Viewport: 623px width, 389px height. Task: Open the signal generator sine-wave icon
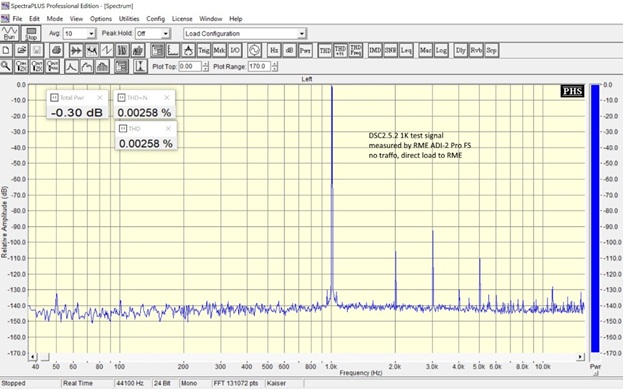tap(254, 50)
